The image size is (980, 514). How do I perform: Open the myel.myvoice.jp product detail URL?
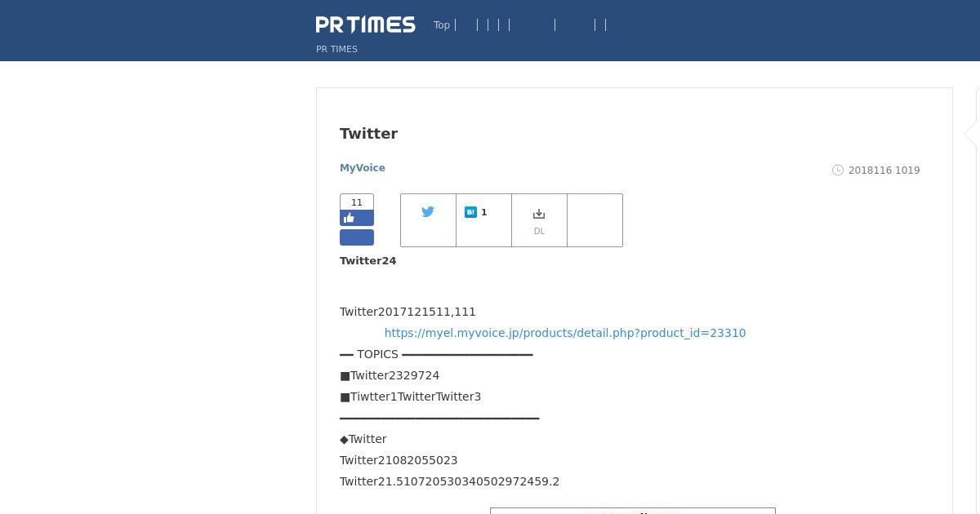(x=564, y=333)
